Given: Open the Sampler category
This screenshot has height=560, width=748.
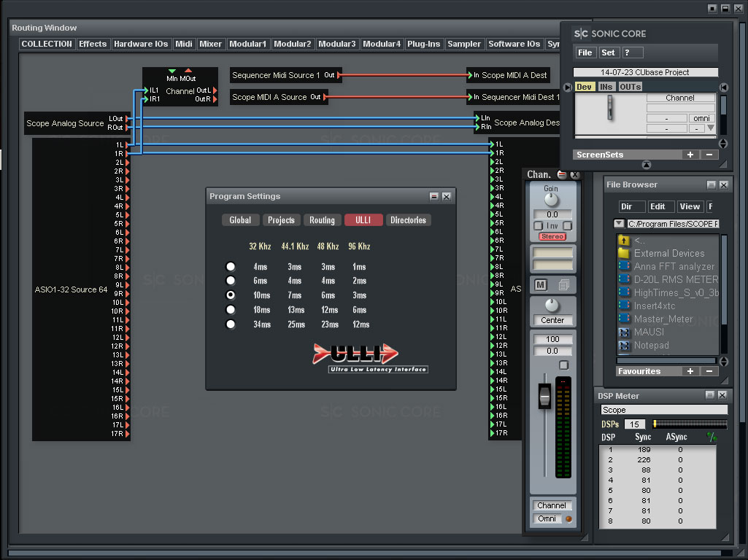Looking at the screenshot, I should [x=464, y=44].
